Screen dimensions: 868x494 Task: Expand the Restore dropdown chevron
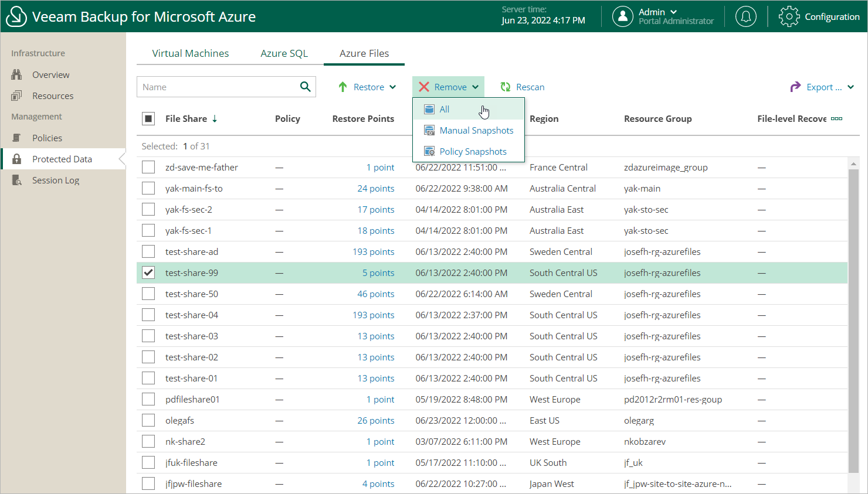(x=392, y=87)
